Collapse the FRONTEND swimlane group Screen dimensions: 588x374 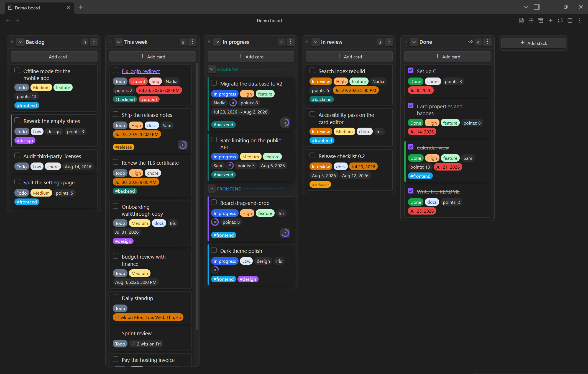click(x=212, y=189)
